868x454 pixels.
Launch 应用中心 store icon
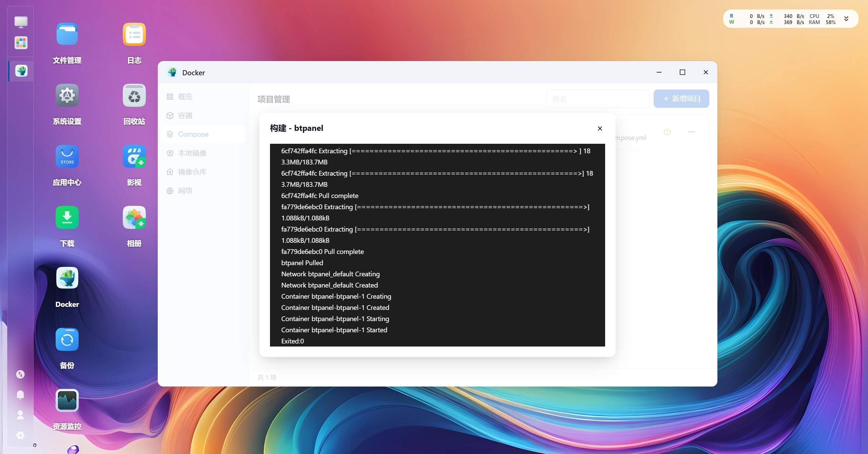pyautogui.click(x=67, y=156)
